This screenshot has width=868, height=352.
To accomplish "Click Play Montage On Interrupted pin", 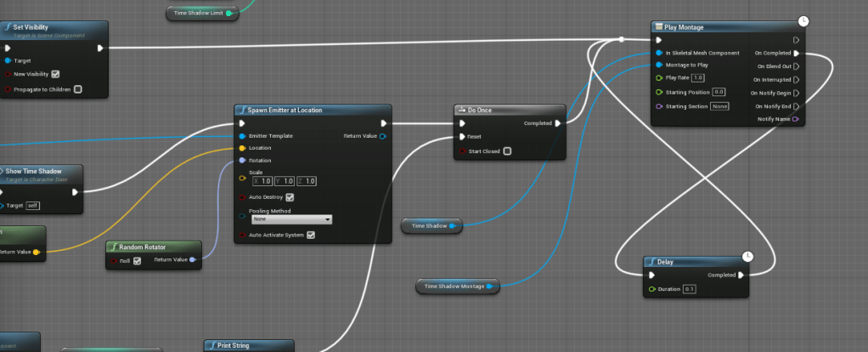I will coord(796,79).
